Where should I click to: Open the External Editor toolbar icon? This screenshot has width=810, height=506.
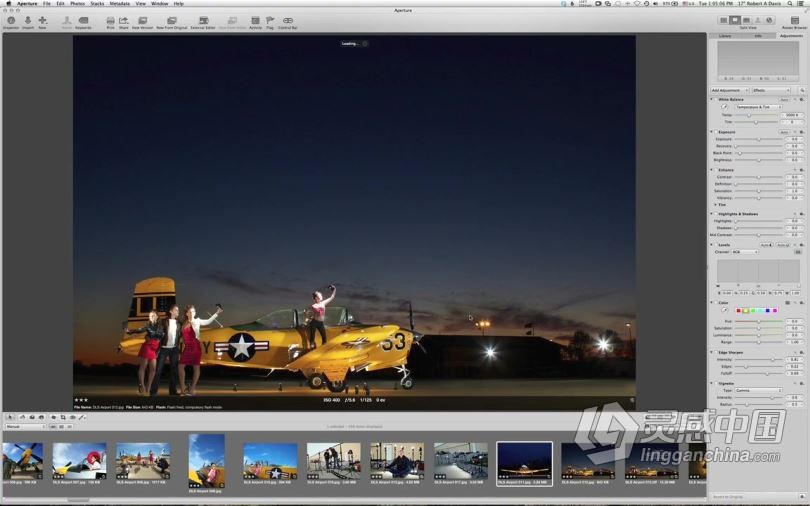204,21
